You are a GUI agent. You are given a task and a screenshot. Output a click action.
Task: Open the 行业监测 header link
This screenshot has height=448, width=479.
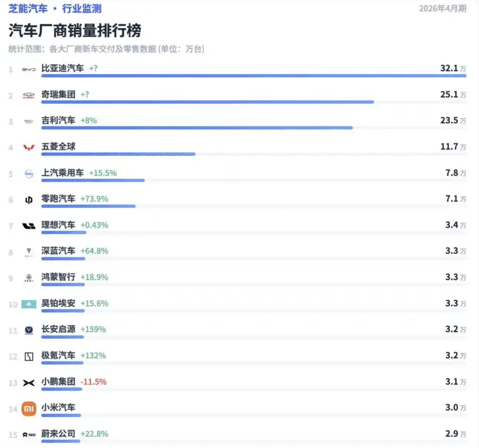[82, 9]
